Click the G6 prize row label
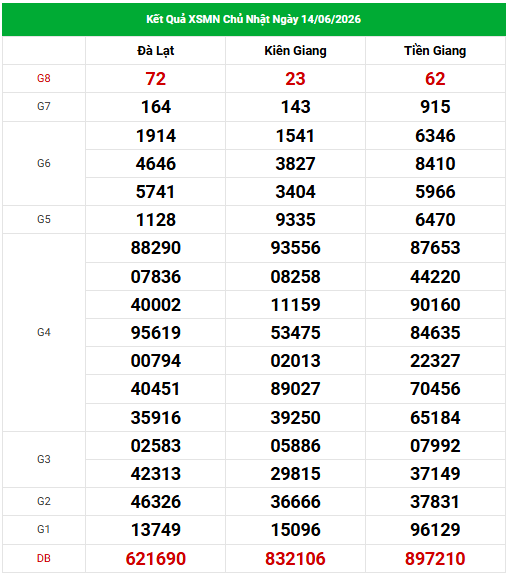The width and height of the screenshot is (510, 579). (x=44, y=163)
